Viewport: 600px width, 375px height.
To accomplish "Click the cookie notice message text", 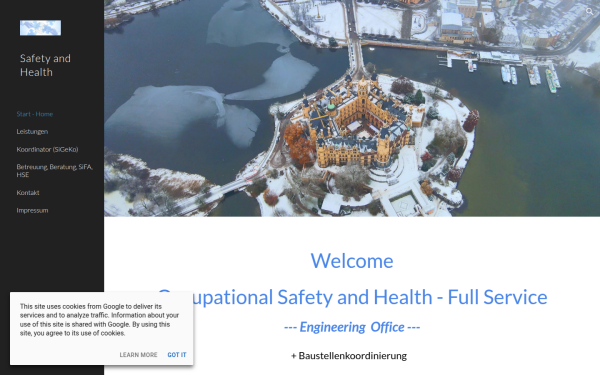I will click(99, 320).
